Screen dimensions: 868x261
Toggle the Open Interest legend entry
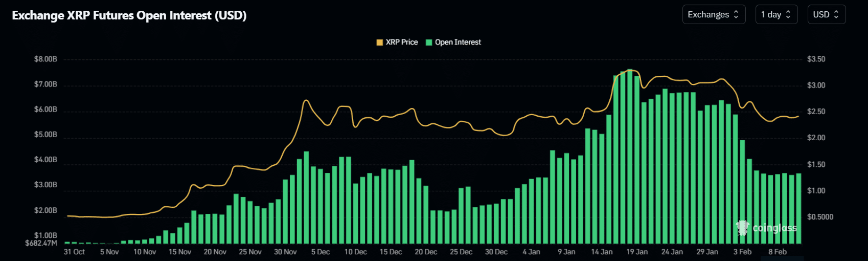click(x=453, y=42)
